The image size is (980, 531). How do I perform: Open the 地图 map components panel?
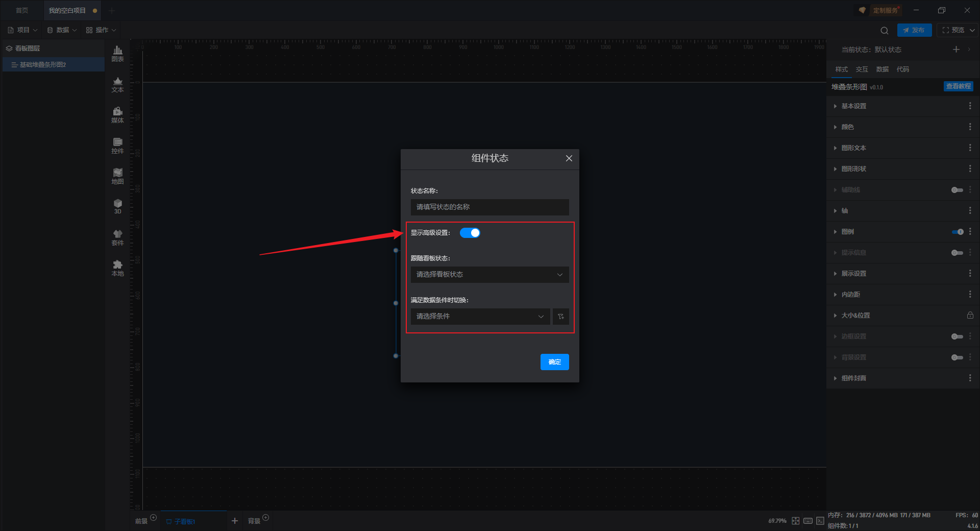117,176
